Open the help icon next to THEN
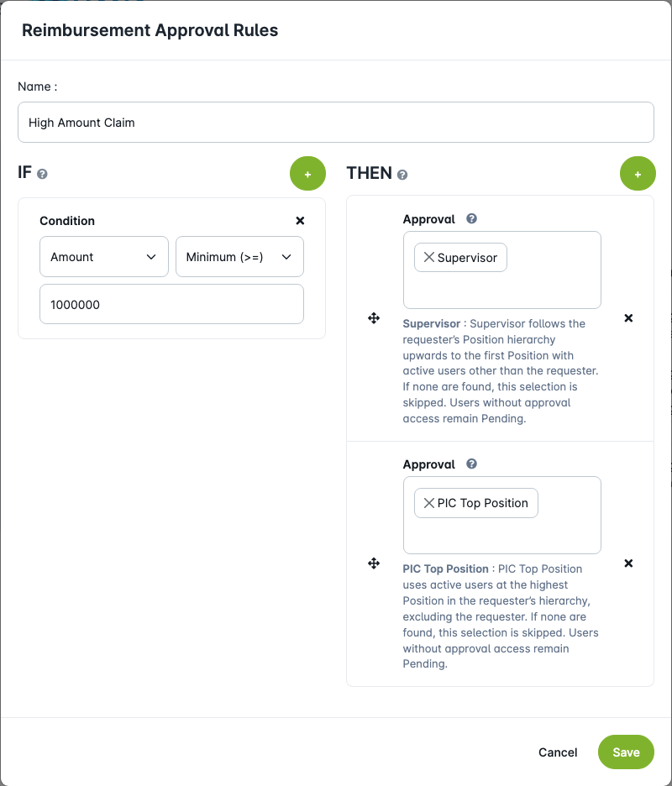 [x=402, y=175]
